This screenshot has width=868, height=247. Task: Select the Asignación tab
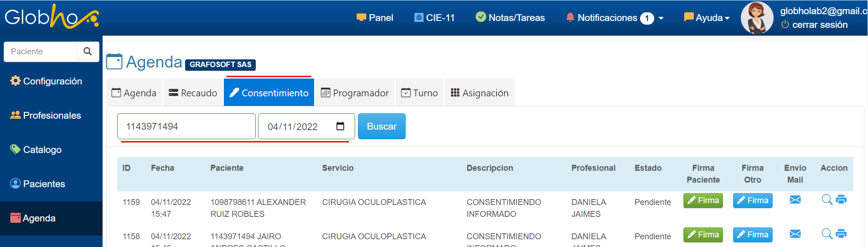coord(480,93)
